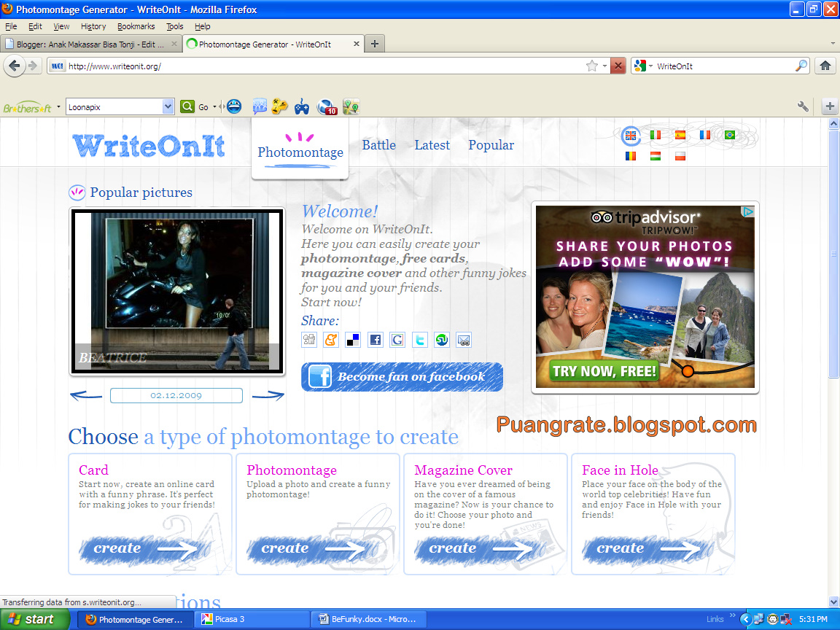
Task: Share via Digg icon
Action: 309,340
